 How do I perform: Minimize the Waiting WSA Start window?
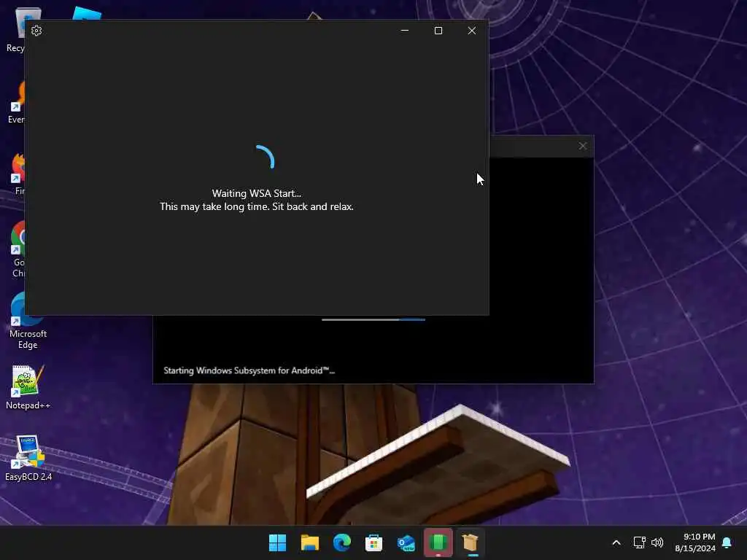click(405, 31)
